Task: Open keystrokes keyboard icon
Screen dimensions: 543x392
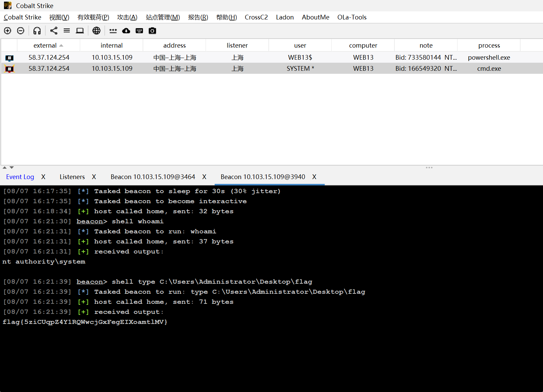Action: (x=139, y=31)
